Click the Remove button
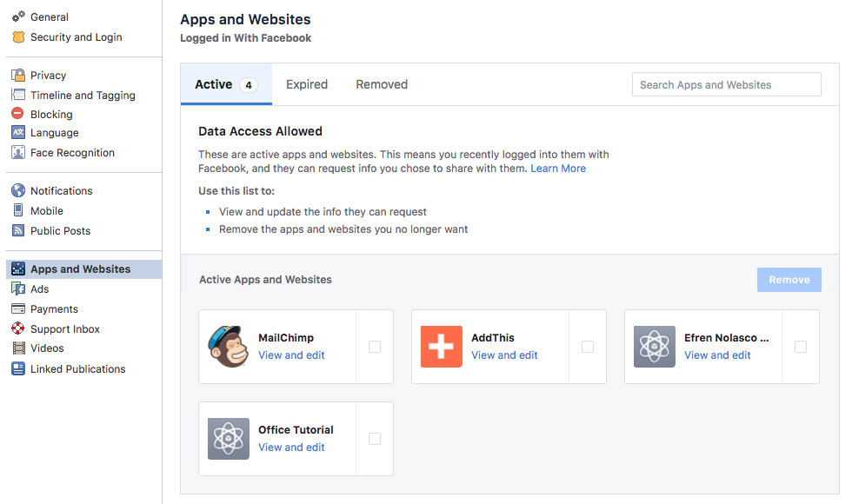The width and height of the screenshot is (852, 504). [789, 280]
